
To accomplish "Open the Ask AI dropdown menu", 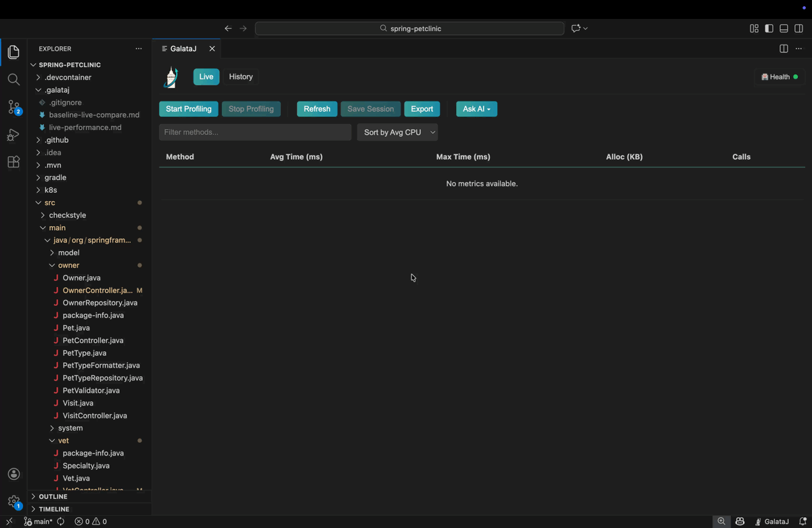I will [476, 109].
